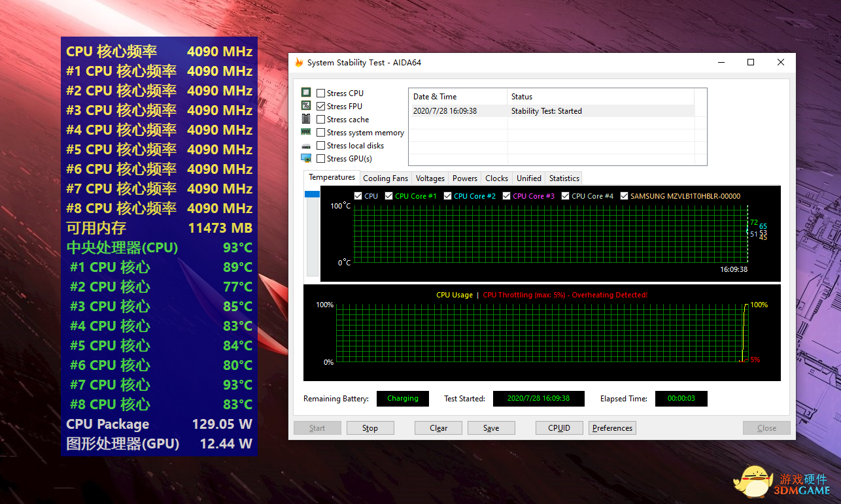Uncheck the Stress FPU checkbox
Screen dimensions: 841x504
pos(321,107)
